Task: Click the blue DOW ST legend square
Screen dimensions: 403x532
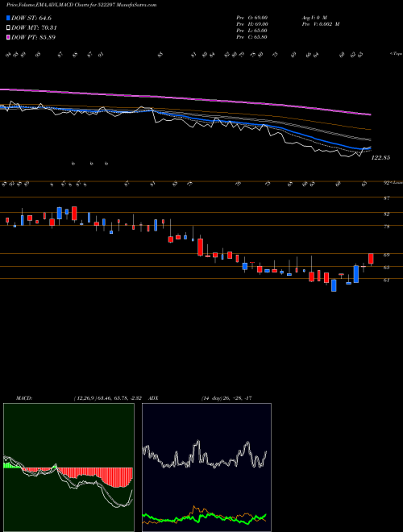Action: 9,18
